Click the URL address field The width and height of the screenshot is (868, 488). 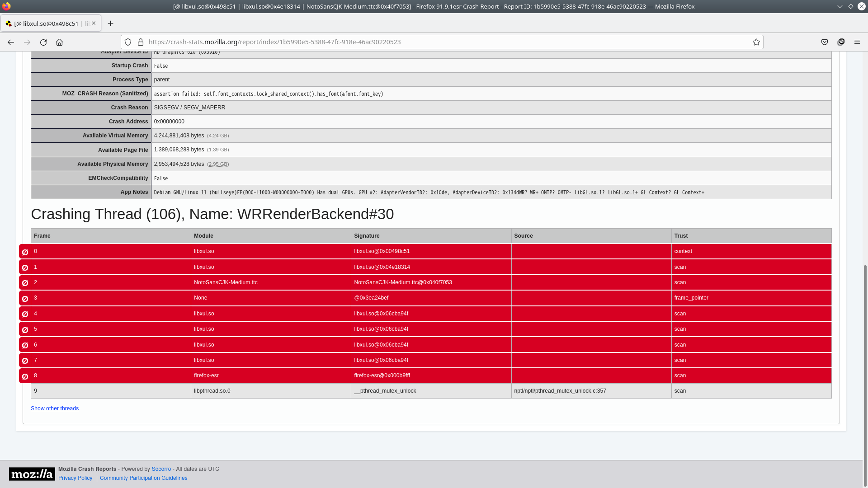point(443,42)
